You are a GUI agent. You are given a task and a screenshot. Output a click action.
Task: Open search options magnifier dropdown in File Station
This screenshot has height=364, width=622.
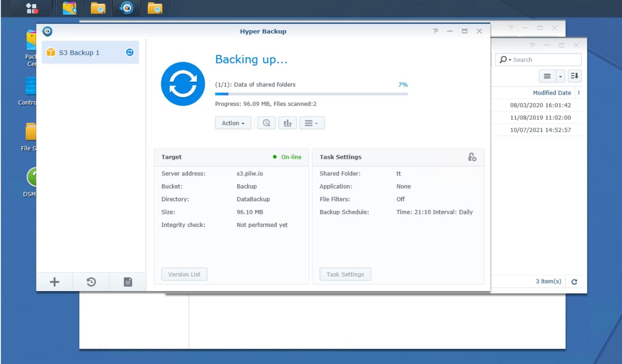coord(505,60)
